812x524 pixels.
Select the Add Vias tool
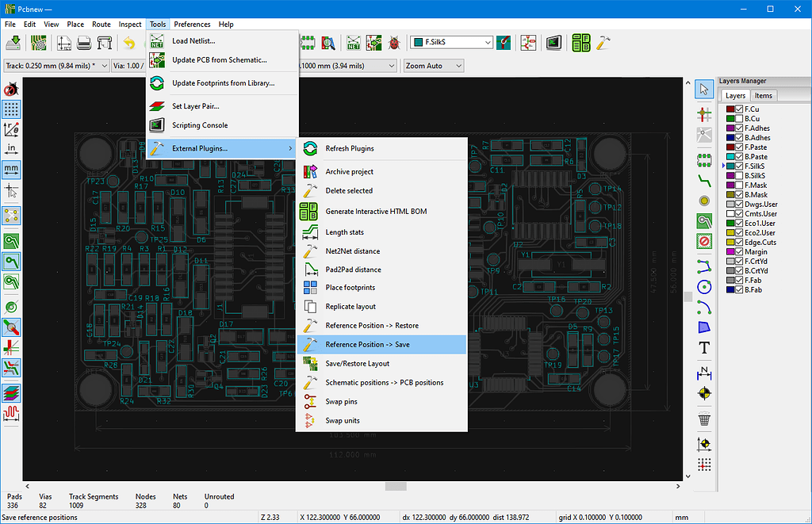coord(703,201)
